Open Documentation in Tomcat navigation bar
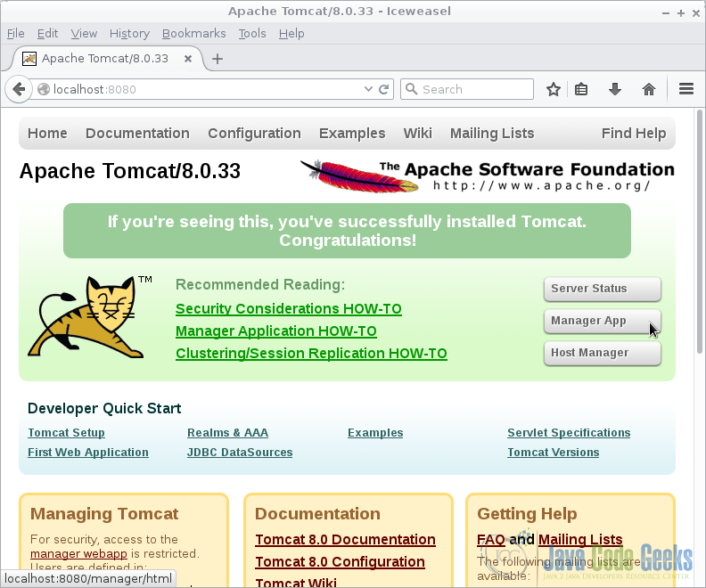This screenshot has height=588, width=706. [137, 133]
